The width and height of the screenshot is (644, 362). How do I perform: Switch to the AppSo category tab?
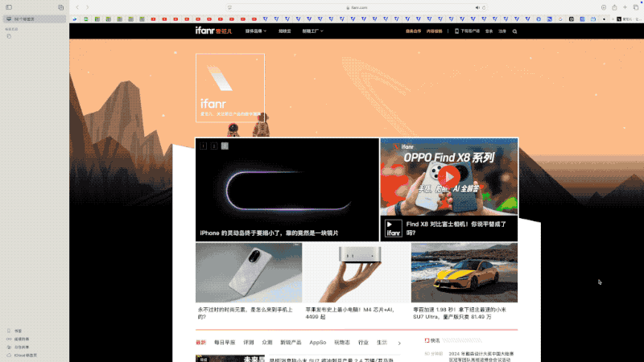[x=317, y=343]
